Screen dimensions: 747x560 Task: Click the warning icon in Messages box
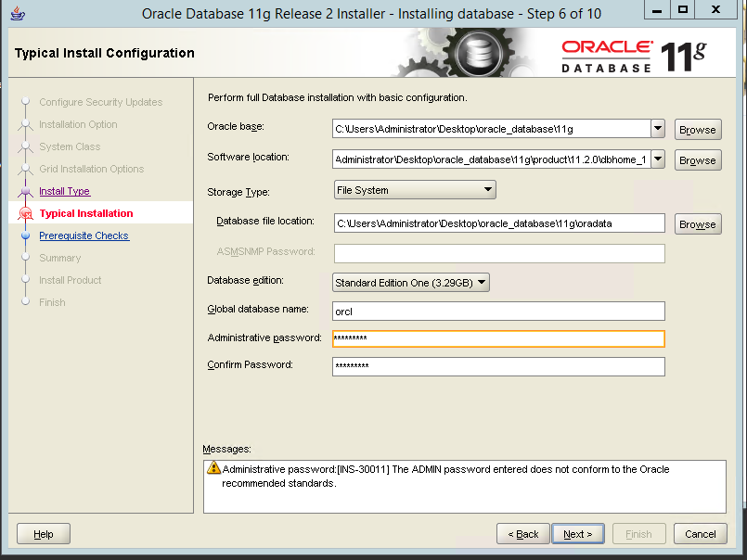214,467
